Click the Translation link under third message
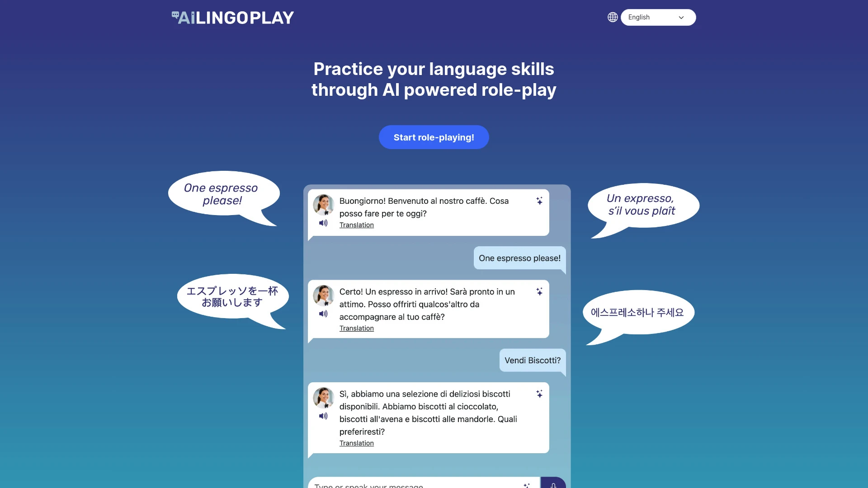This screenshot has height=488, width=868. coord(357,443)
